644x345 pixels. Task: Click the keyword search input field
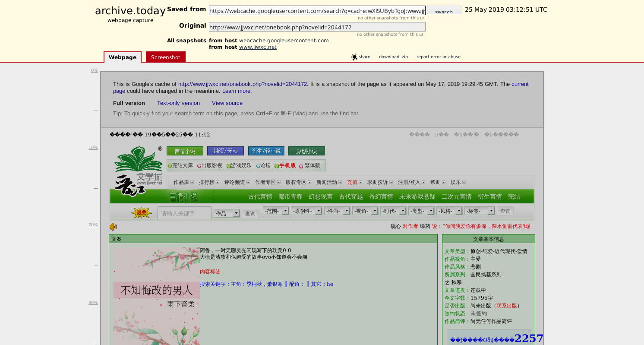[184, 213]
